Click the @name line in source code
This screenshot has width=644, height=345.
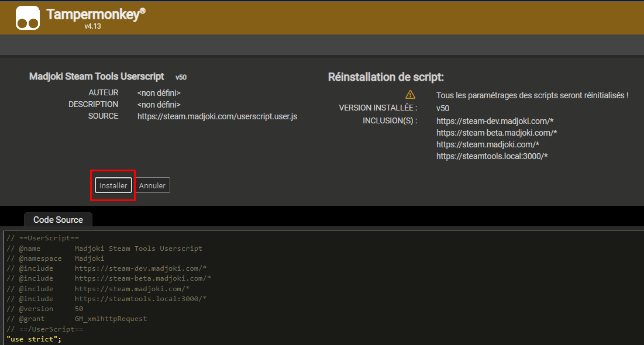104,249
